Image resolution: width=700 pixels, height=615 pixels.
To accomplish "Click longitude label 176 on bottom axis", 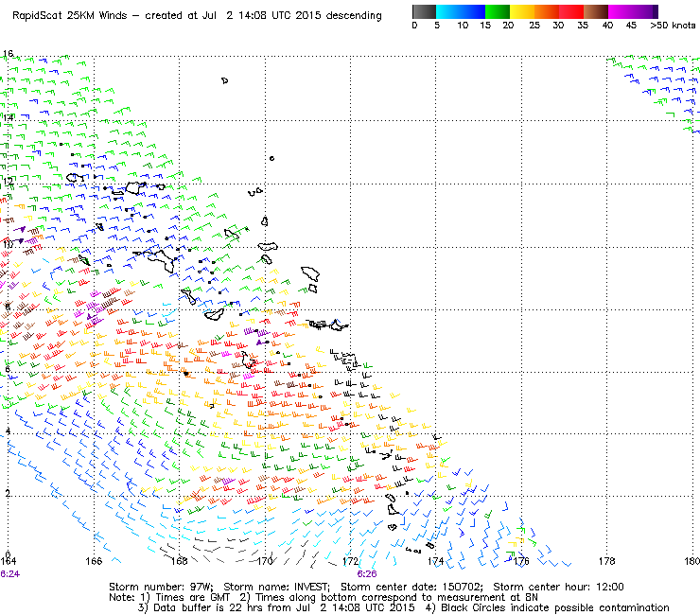I will 521,561.
